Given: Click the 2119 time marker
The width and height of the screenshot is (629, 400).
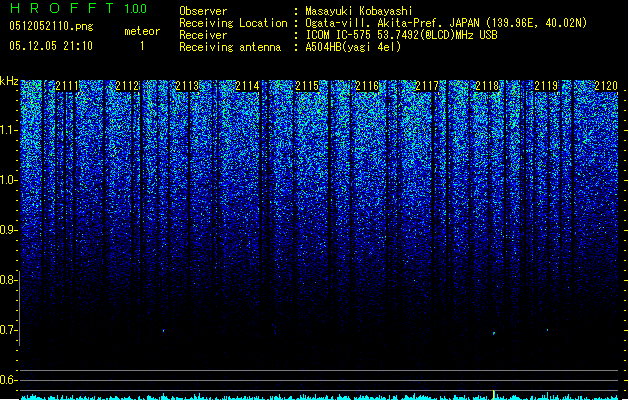Looking at the screenshot, I should [546, 86].
